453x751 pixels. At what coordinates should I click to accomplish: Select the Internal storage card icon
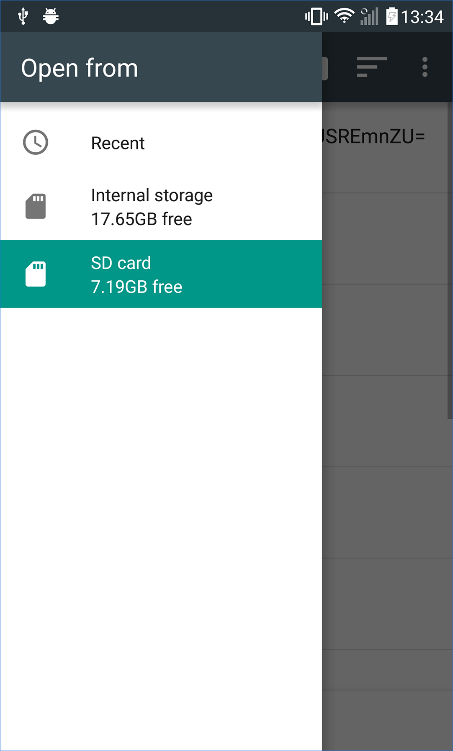tap(35, 206)
